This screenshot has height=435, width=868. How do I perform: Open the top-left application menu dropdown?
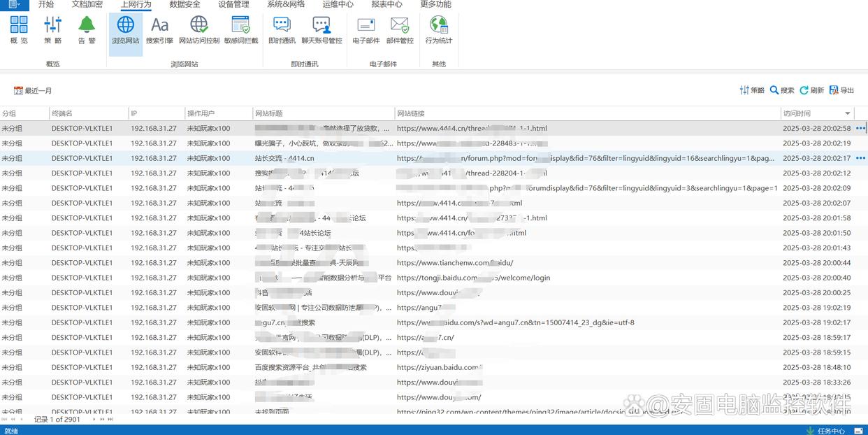14,5
